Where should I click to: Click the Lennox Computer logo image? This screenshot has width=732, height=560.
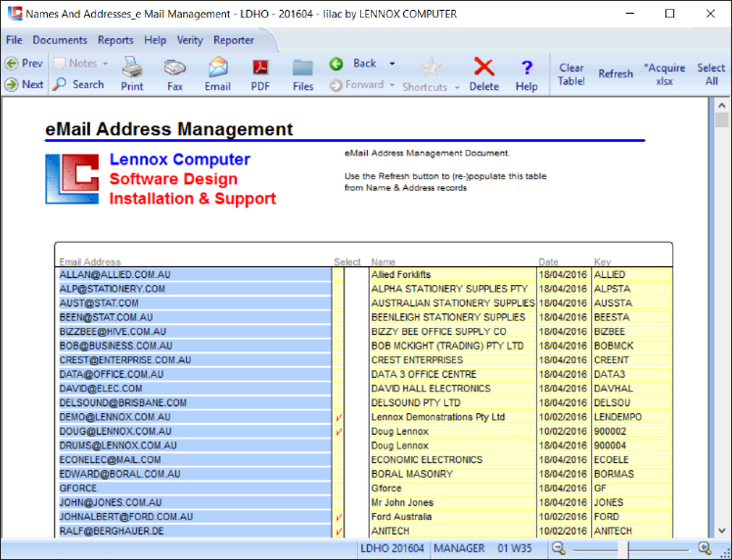(71, 179)
